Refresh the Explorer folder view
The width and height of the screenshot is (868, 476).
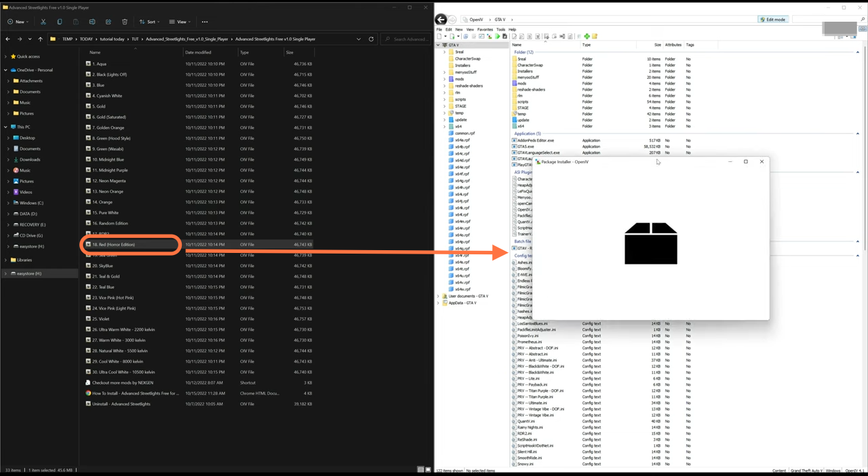pos(371,39)
